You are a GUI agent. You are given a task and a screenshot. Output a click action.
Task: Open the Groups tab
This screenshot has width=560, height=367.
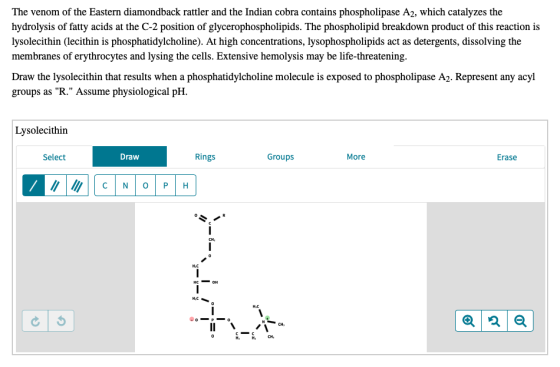tap(280, 157)
